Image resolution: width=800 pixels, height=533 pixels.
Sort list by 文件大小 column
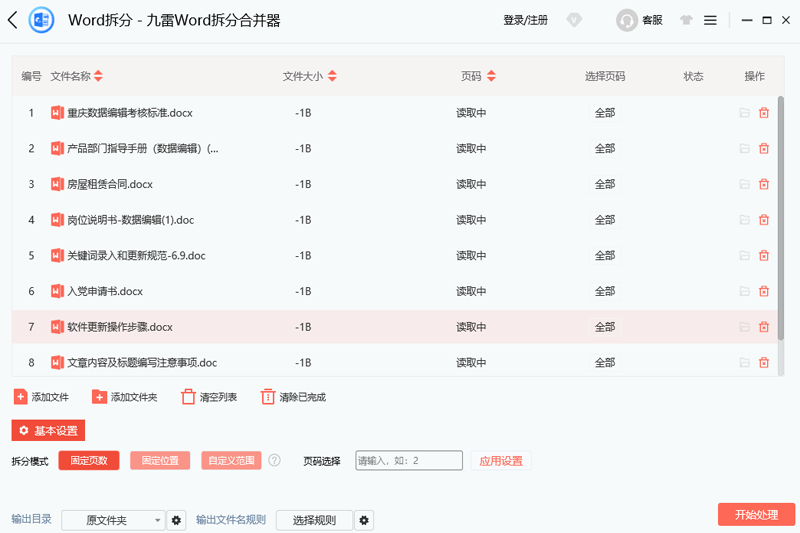tap(332, 76)
